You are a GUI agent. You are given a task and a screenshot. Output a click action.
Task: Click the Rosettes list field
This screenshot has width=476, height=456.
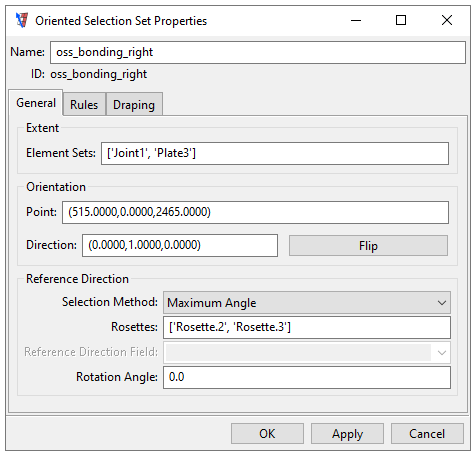[307, 327]
